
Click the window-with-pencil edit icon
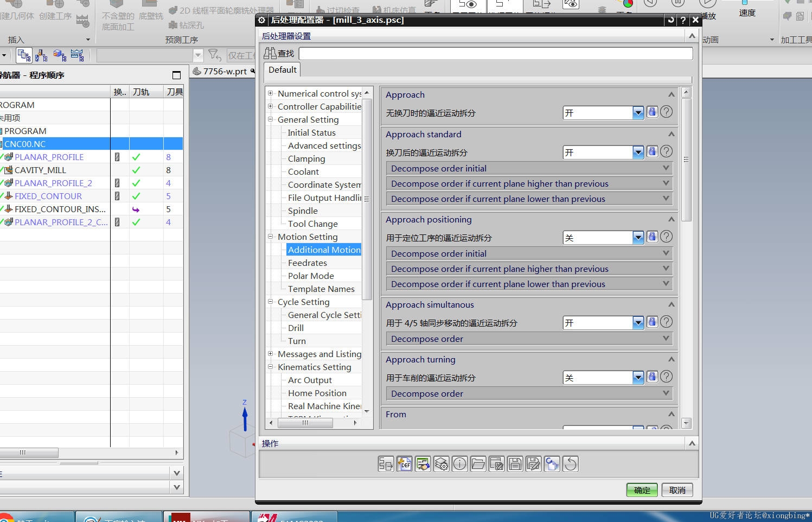coord(496,464)
